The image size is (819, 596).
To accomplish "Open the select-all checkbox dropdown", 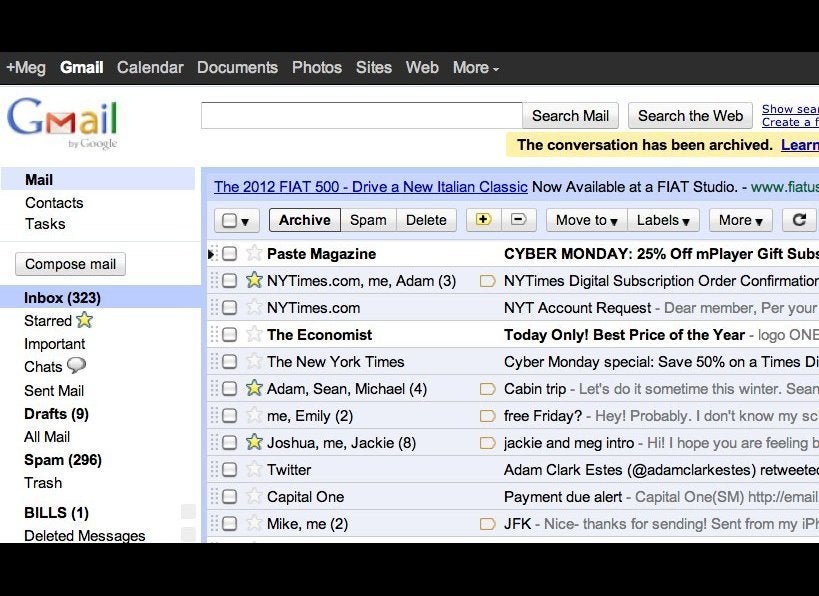I will (244, 221).
